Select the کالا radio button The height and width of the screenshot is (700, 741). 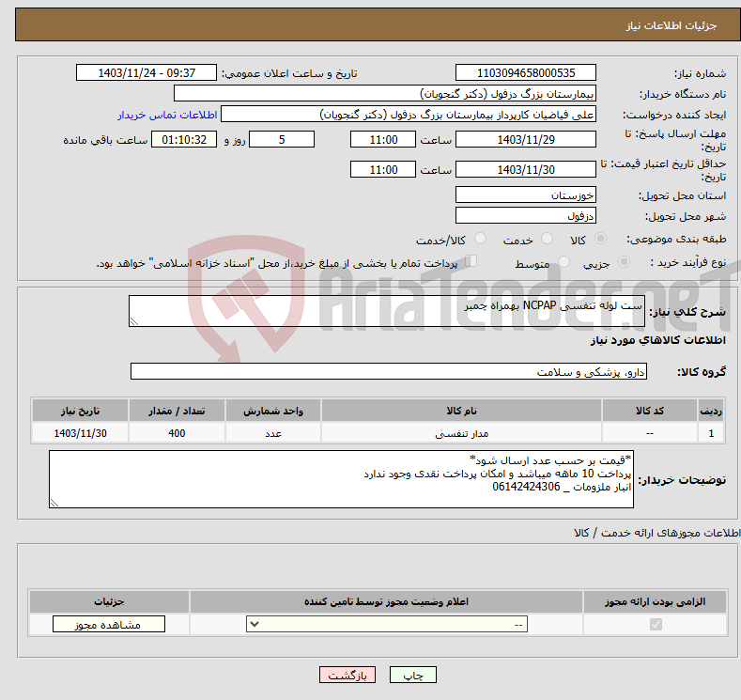point(601,240)
